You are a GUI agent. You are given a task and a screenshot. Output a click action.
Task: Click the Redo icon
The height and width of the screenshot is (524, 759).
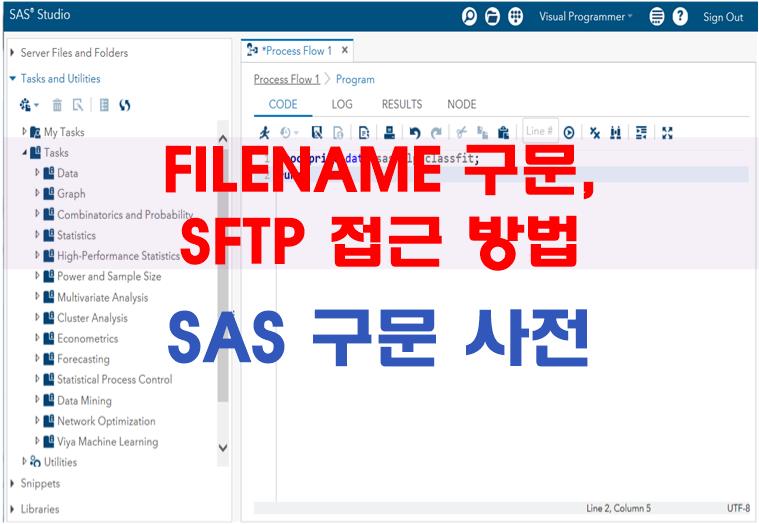[436, 132]
